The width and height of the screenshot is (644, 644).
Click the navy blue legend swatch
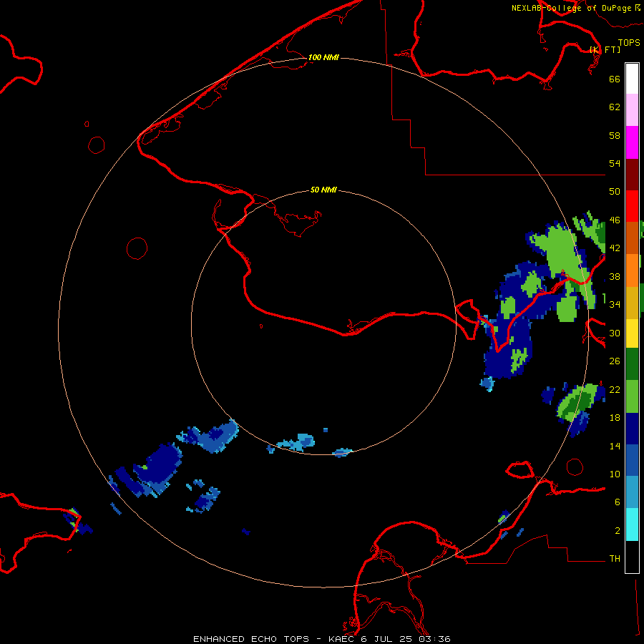click(632, 429)
